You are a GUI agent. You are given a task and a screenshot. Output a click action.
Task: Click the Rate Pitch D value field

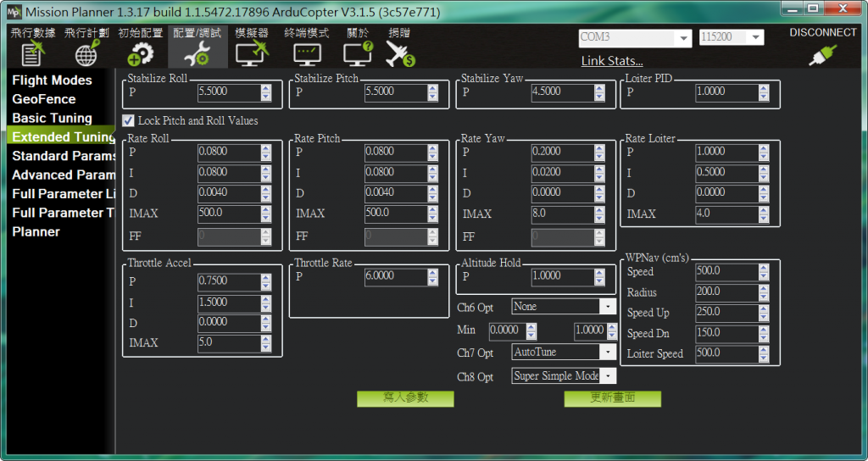coord(396,194)
